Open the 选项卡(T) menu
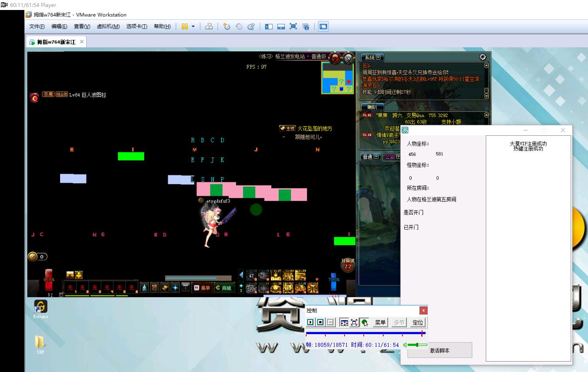Image resolution: width=588 pixels, height=372 pixels. [x=137, y=27]
